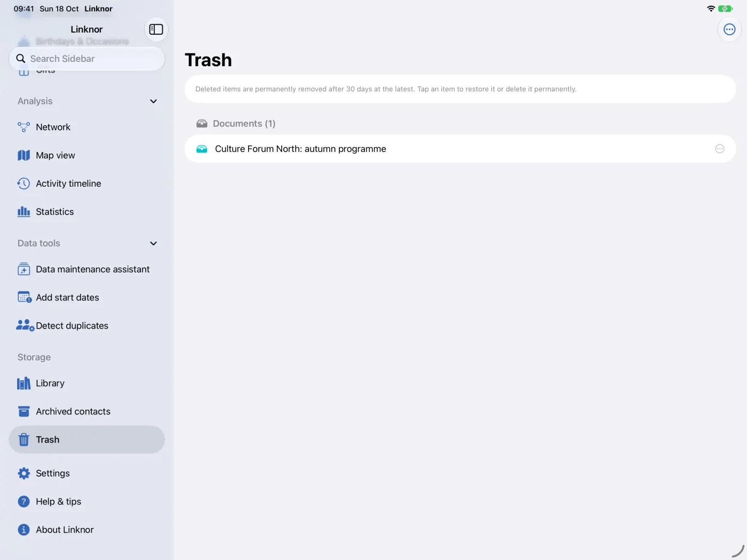Open the Network graph icon
Viewport: 747px width, 560px height.
tap(23, 127)
